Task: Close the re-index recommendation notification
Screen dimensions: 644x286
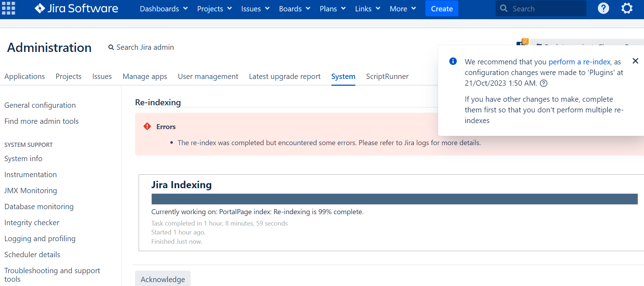Action: [x=635, y=61]
